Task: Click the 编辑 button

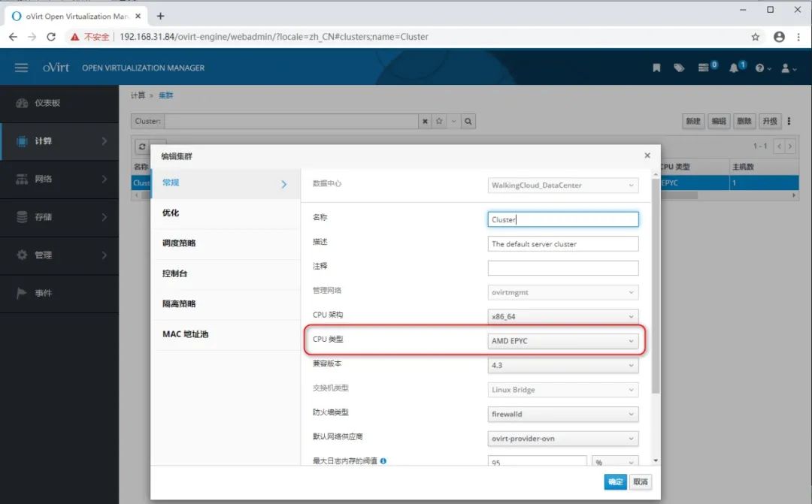Action: tap(719, 121)
